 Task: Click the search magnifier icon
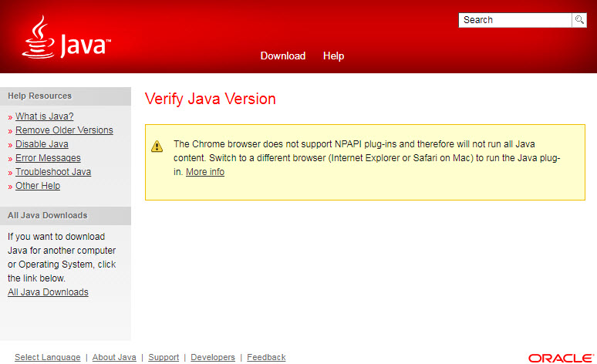point(579,20)
